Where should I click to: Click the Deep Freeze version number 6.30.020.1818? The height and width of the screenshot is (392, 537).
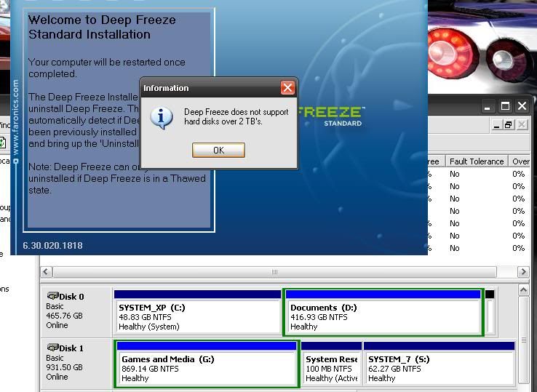[52, 246]
